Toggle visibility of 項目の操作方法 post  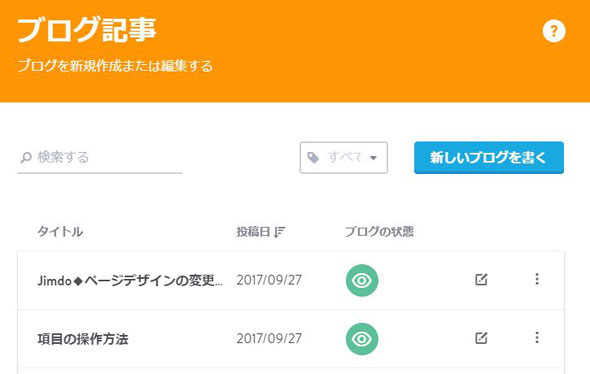coord(362,339)
